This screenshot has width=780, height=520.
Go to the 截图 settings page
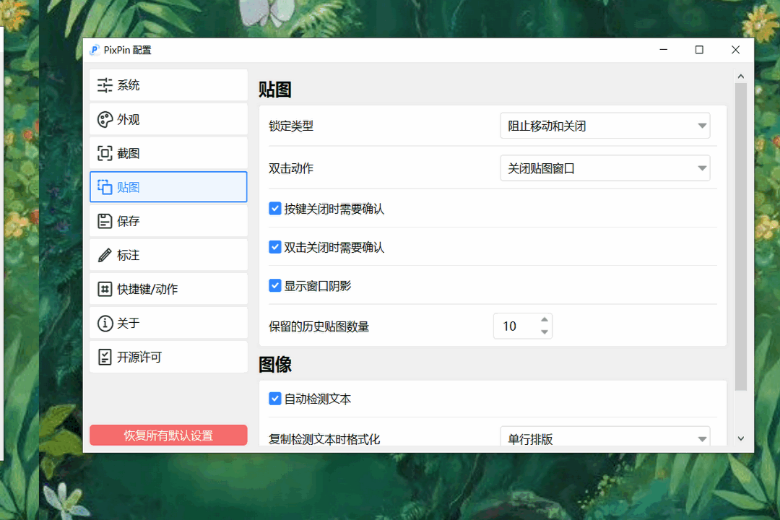tap(169, 153)
